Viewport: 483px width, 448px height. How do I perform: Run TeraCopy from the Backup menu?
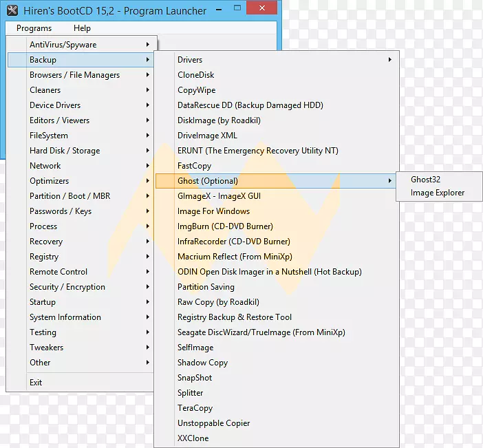(x=195, y=408)
